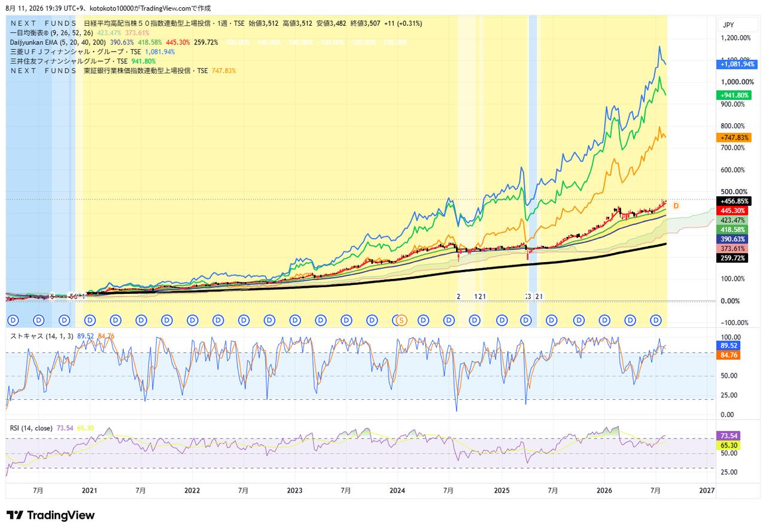766x532 pixels.
Task: Click the 1,081.94% value in the 三菱ＵＦＪ legend
Action: click(x=160, y=52)
